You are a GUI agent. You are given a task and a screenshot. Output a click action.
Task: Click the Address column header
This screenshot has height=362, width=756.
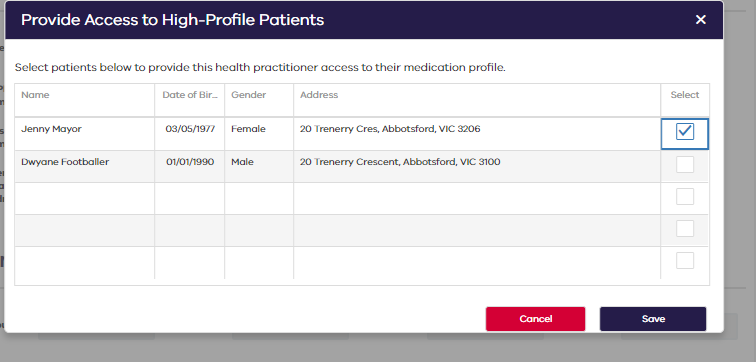pyautogui.click(x=477, y=100)
